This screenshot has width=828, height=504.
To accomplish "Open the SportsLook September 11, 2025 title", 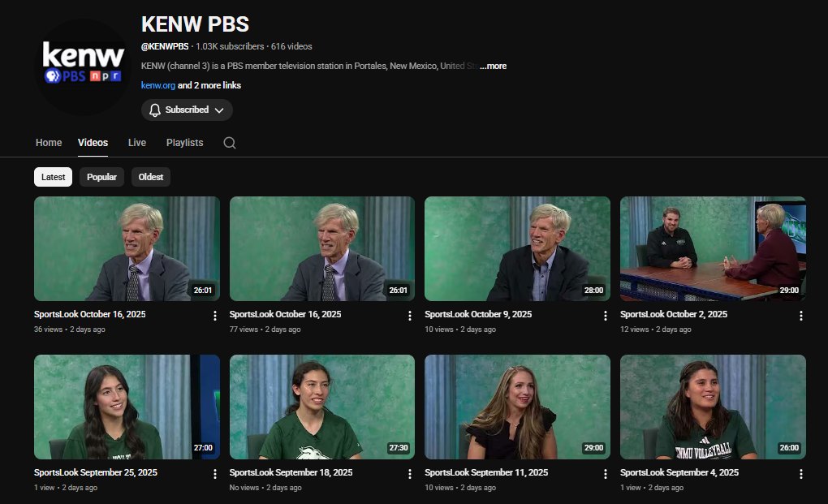I will point(486,472).
